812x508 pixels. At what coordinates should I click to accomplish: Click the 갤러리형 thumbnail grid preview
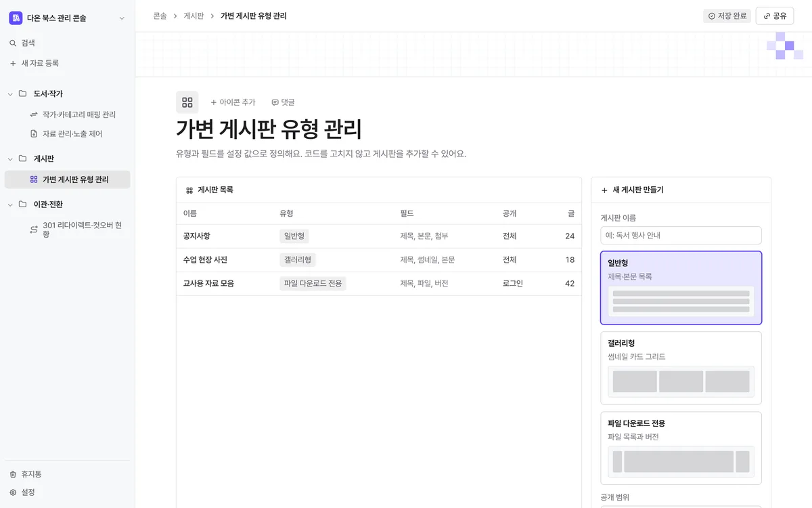pyautogui.click(x=681, y=381)
